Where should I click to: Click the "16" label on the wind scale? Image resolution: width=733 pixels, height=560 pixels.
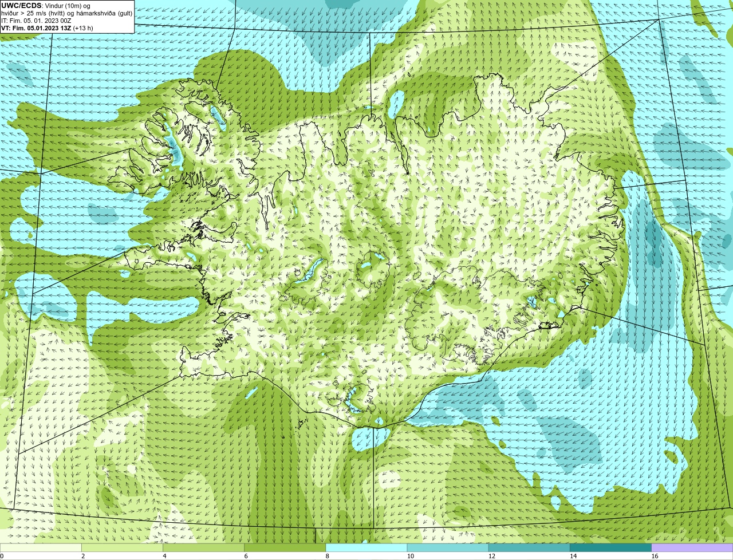[x=655, y=556]
